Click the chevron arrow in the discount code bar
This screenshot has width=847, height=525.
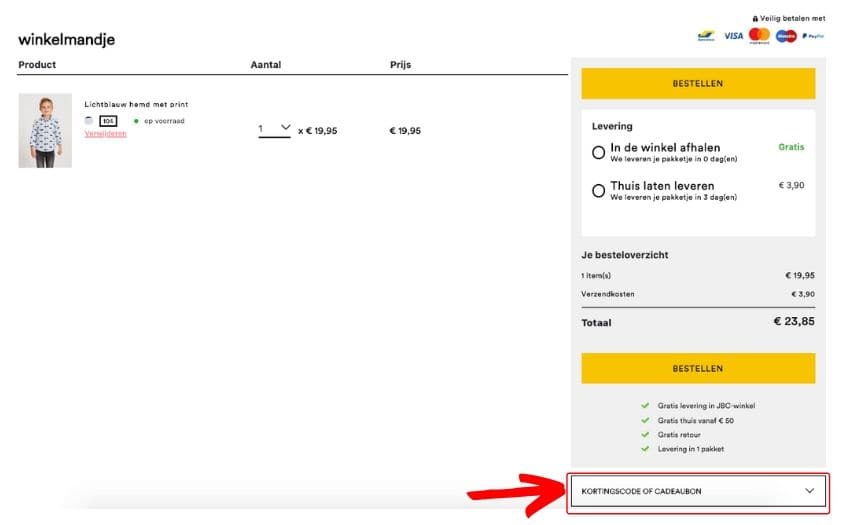tap(809, 491)
